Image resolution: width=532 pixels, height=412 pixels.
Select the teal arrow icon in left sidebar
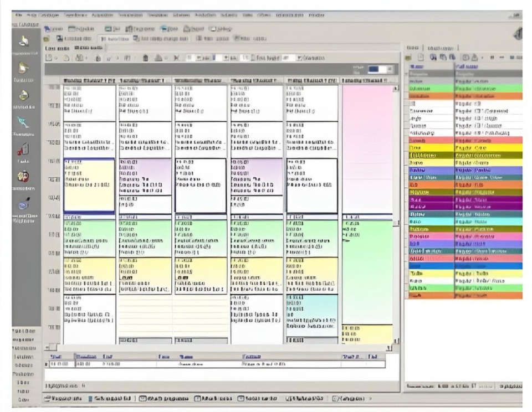(x=23, y=122)
